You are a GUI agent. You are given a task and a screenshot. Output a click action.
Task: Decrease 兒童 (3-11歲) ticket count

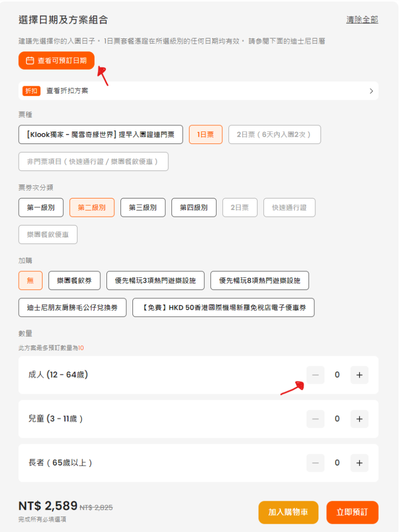click(315, 419)
